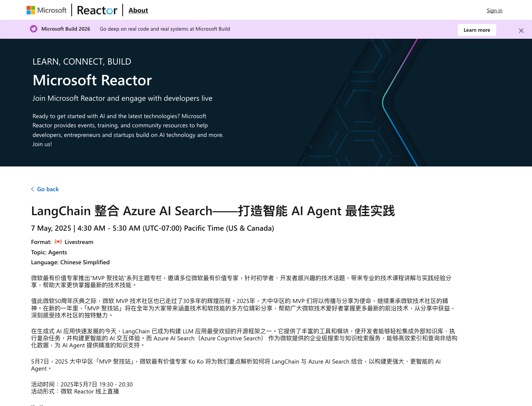Click the Join Microsoft Reactor and engage subtitle

click(x=122, y=98)
